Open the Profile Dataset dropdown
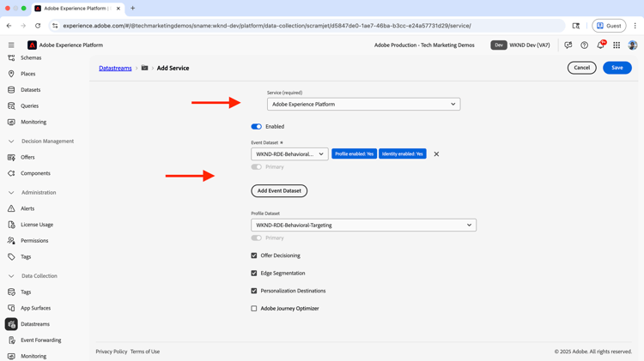The height and width of the screenshot is (361, 644). point(363,225)
